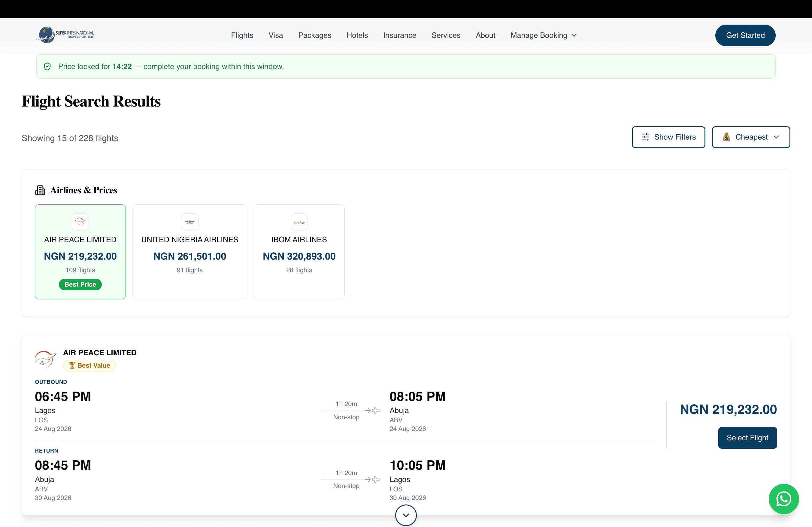Navigate to Hotels
Screen dimensions: 812x527
(357, 35)
